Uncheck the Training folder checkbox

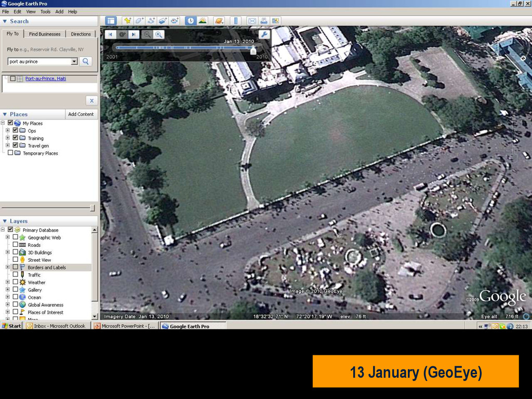coord(15,138)
